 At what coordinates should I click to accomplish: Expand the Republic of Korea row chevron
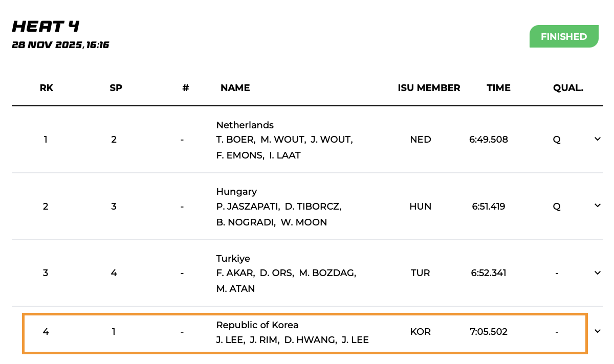pyautogui.click(x=597, y=331)
